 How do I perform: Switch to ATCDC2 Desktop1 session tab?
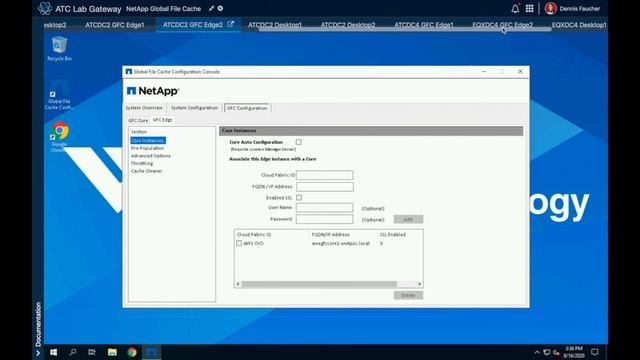pyautogui.click(x=275, y=25)
